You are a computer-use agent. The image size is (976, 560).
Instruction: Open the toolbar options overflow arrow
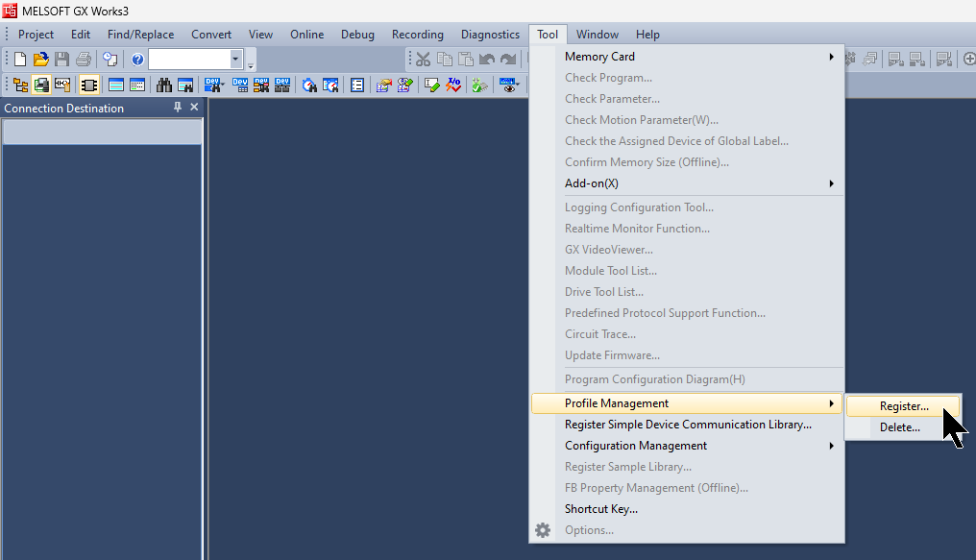click(250, 64)
